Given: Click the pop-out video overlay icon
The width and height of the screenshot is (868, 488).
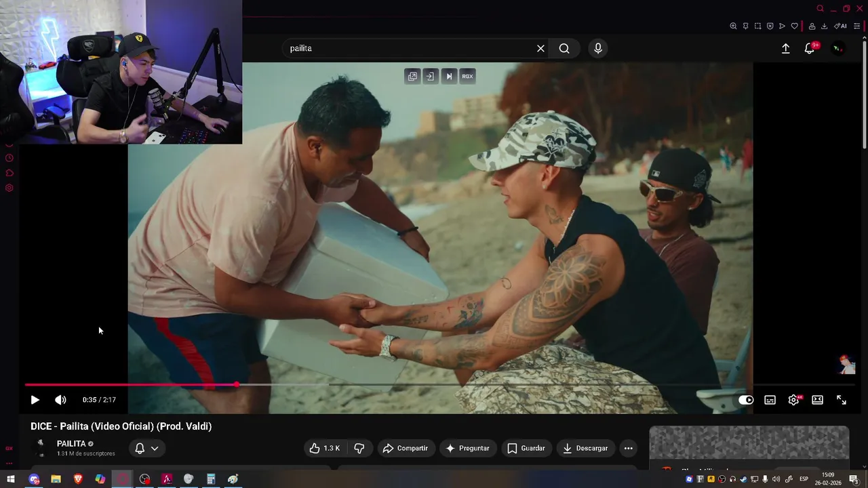Looking at the screenshot, I should pos(412,77).
